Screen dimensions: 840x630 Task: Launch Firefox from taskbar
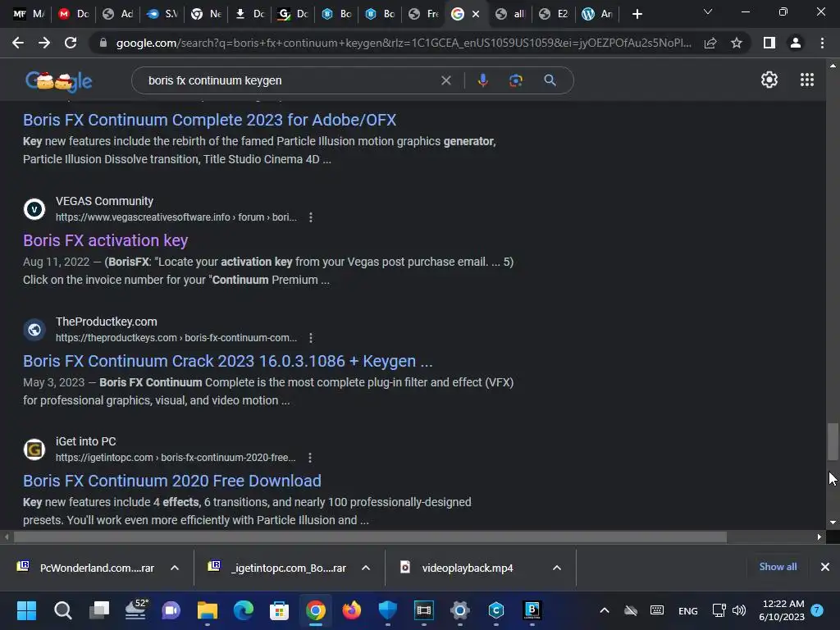[x=351, y=610]
